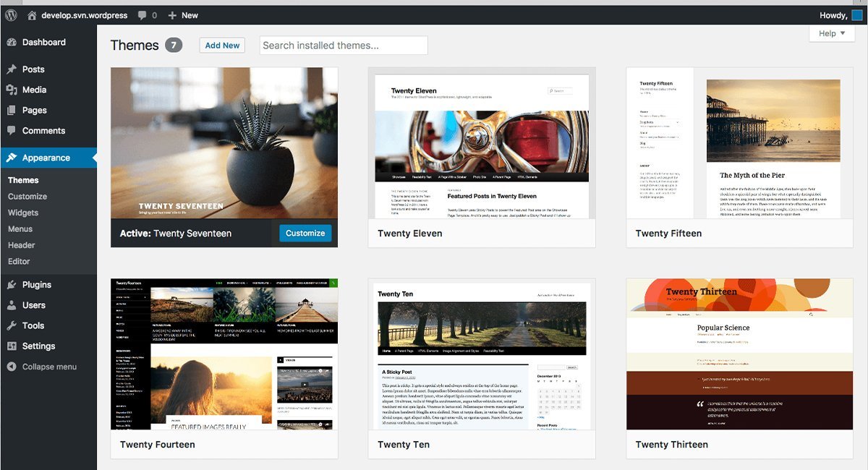
Task: Click into the Search installed themes field
Action: click(344, 45)
